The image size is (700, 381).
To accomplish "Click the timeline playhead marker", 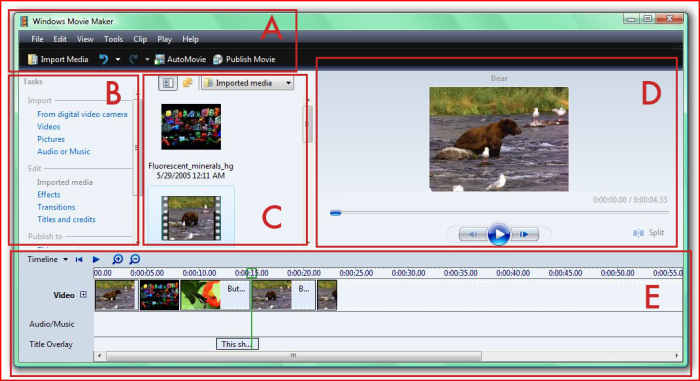I will [x=252, y=273].
